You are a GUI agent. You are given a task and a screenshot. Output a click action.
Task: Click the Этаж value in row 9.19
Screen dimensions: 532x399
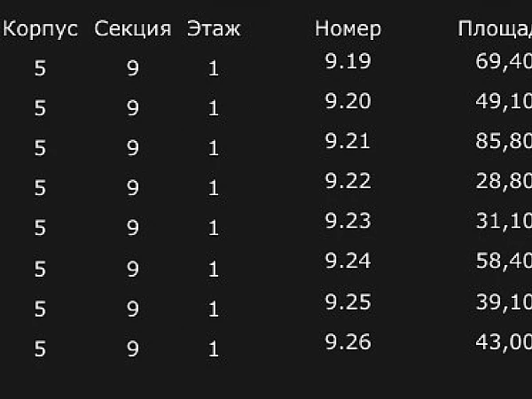[214, 68]
